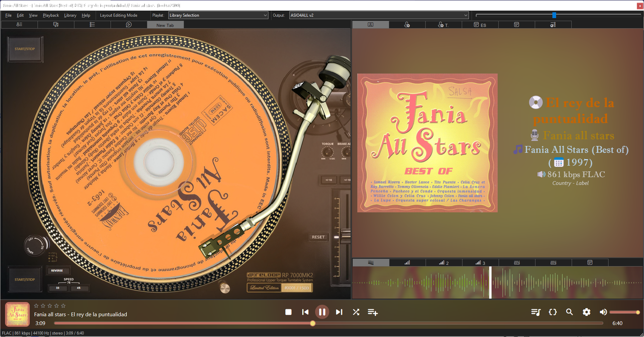This screenshot has width=644, height=337.
Task: Rate the track with the fifth star
Action: (63, 306)
